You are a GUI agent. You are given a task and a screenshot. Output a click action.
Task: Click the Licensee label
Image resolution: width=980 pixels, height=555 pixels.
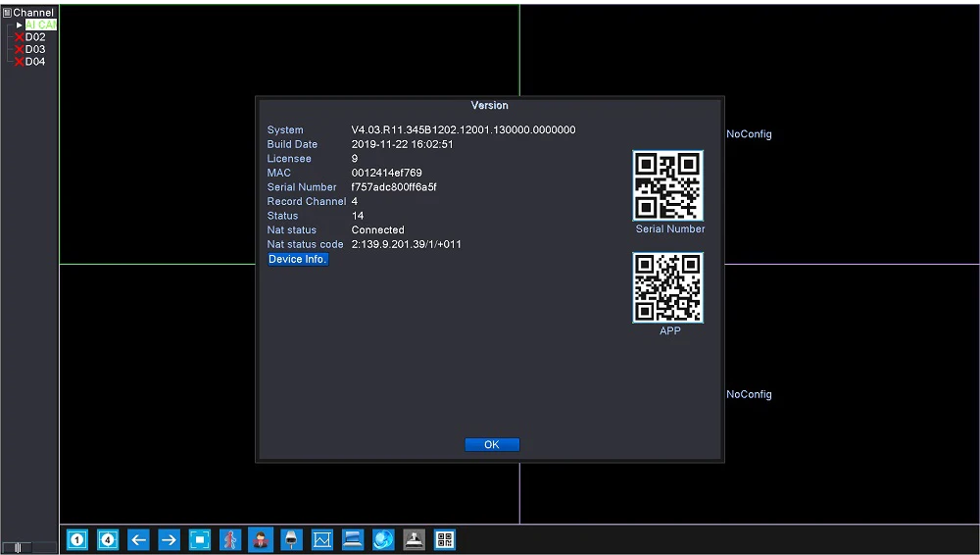pyautogui.click(x=289, y=159)
